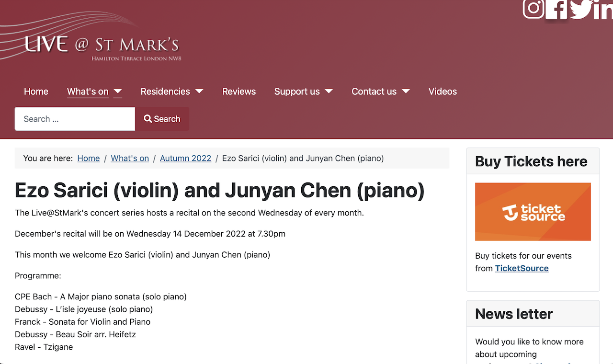613x364 pixels.
Task: Open the Videos menu item
Action: [x=443, y=91]
